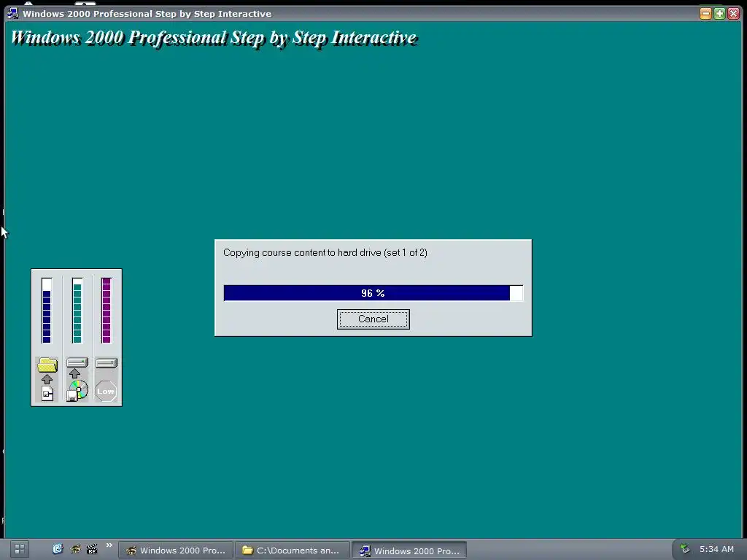Click the octagonal Low indicator icon
This screenshot has height=560, width=747.
[x=106, y=392]
